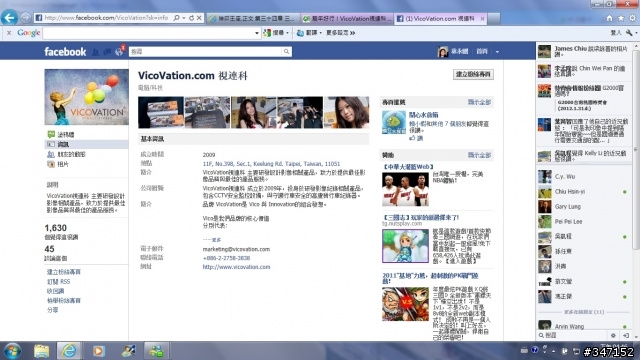
Task: Expand Google toolbar search button dropdown
Action: pos(287,33)
